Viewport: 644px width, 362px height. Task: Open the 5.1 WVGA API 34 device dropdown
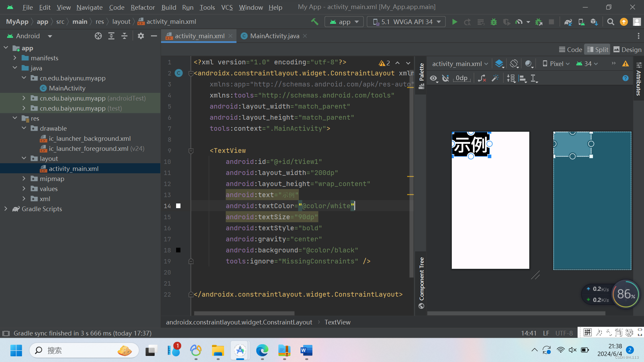[x=406, y=22]
